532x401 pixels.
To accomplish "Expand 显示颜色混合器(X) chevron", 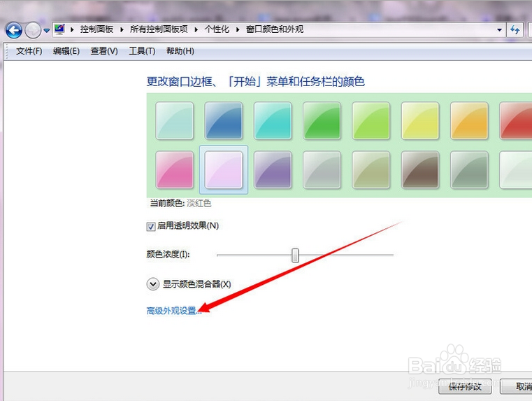I will [x=153, y=284].
